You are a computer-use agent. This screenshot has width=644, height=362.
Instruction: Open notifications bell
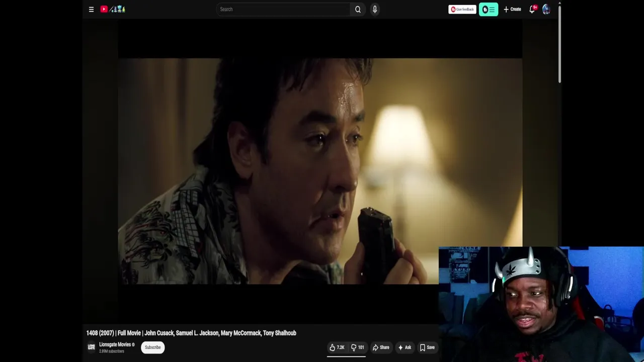pyautogui.click(x=532, y=9)
